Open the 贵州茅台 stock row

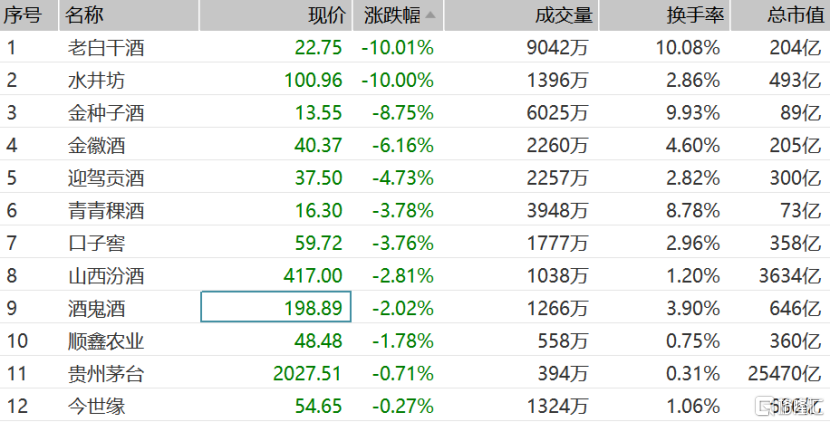[x=415, y=373]
